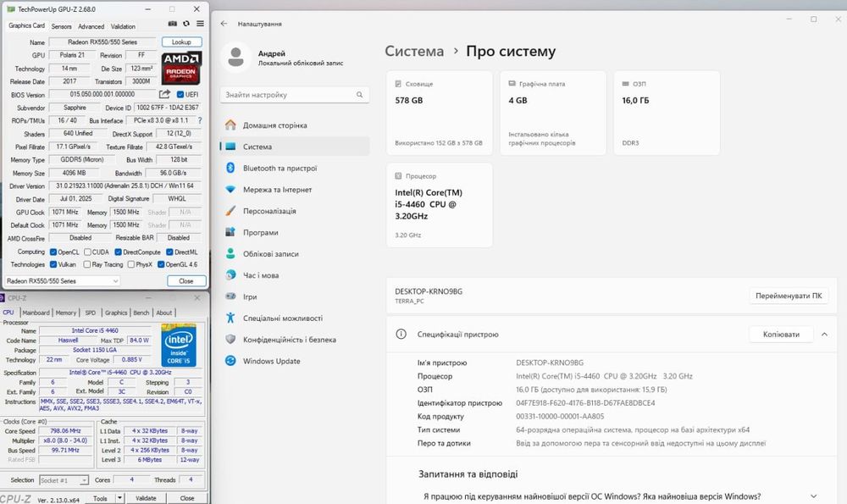The height and width of the screenshot is (504, 847).
Task: Open Програми section
Action: pyautogui.click(x=295, y=232)
